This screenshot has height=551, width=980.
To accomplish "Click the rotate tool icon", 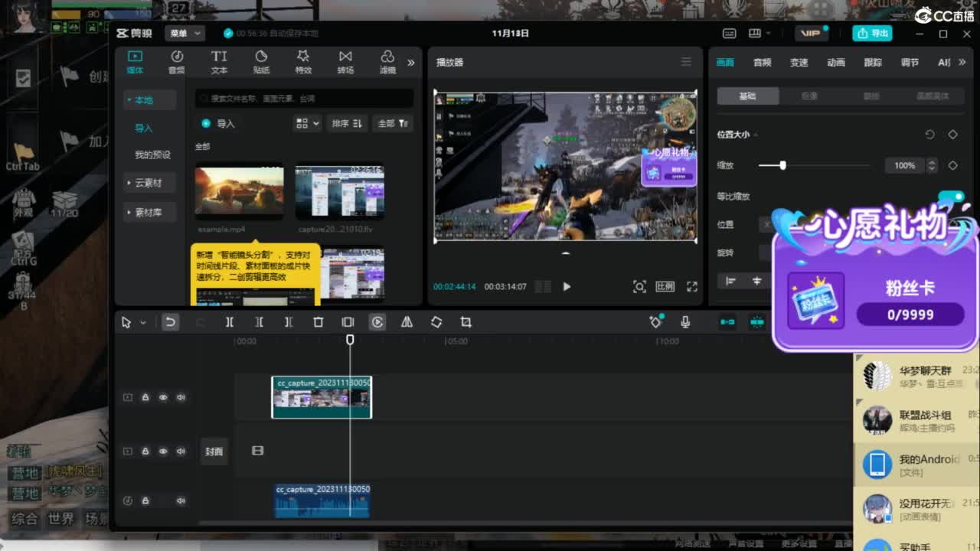I will pyautogui.click(x=436, y=322).
